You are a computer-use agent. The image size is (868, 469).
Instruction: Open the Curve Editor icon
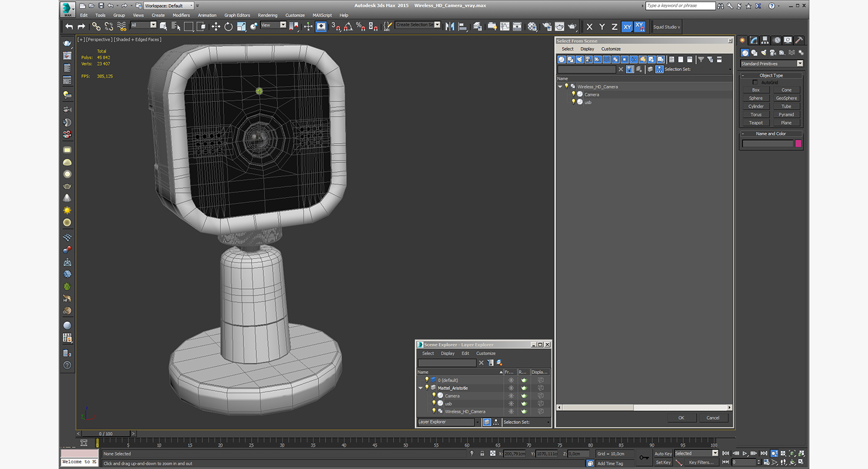[504, 26]
